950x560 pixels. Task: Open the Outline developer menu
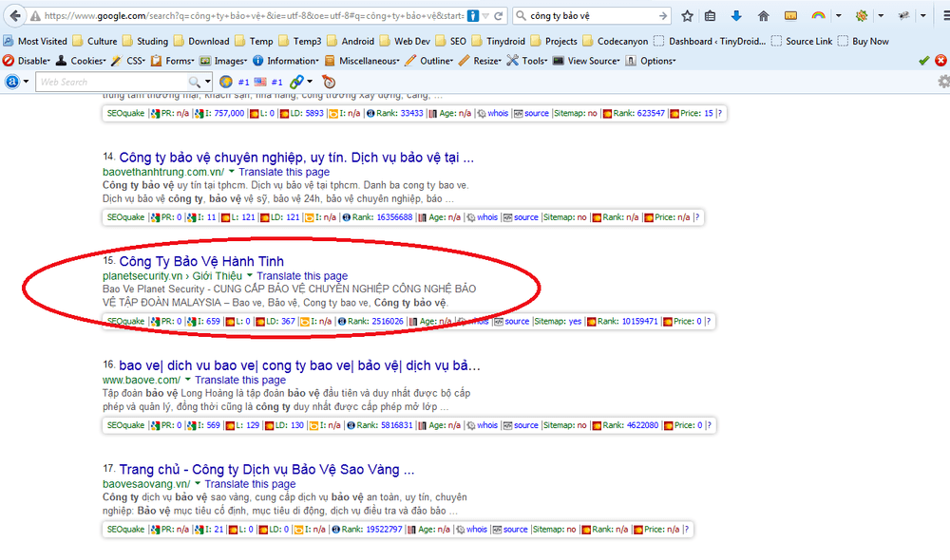click(x=429, y=61)
